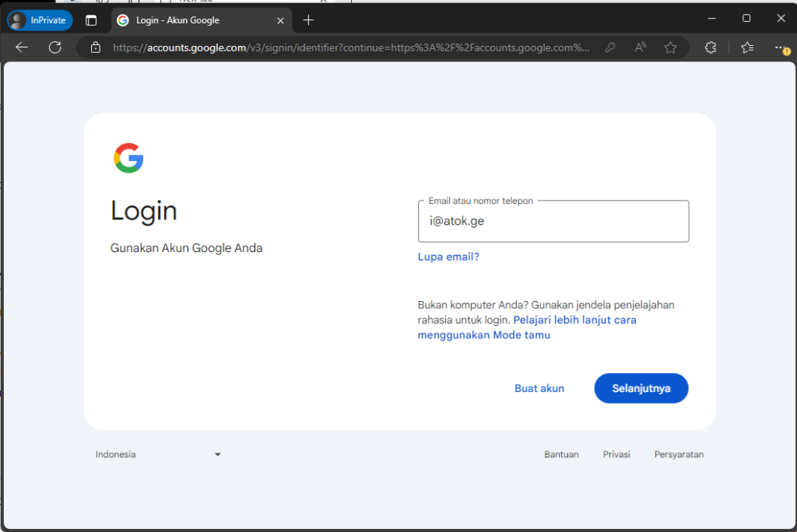Close the Login - Akun Google tab
The image size is (797, 532).
281,20
